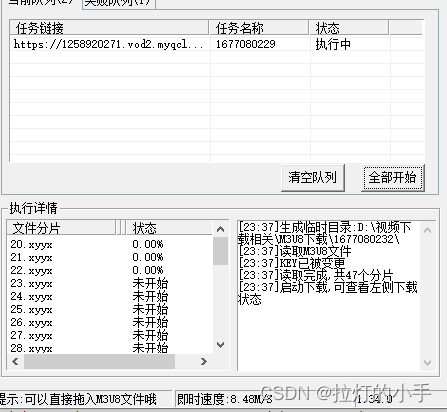This screenshot has height=412, width=447.
Task: Click the 生成临时目录 log line
Action: pos(324,233)
